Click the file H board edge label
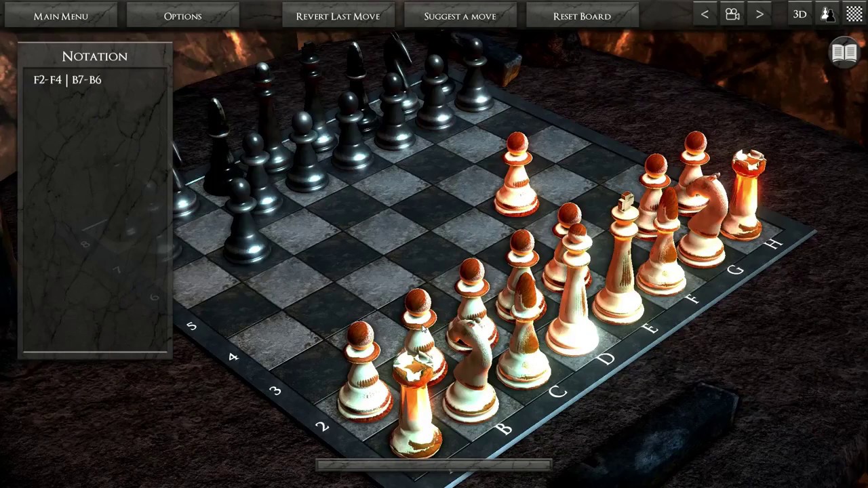868x488 pixels. coord(774,244)
